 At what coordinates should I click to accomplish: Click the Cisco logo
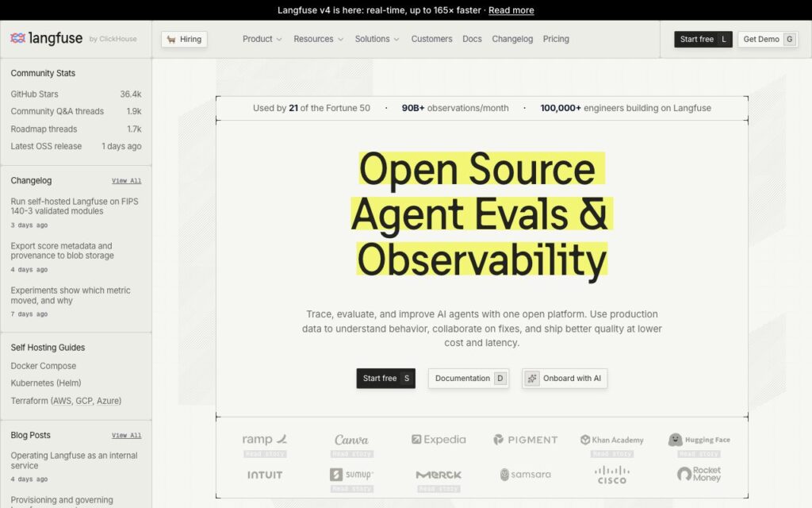coord(612,475)
